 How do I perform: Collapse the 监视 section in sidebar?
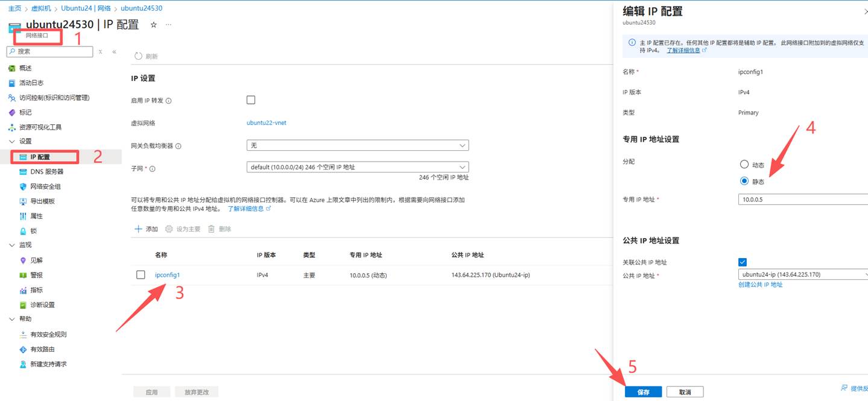(13, 245)
